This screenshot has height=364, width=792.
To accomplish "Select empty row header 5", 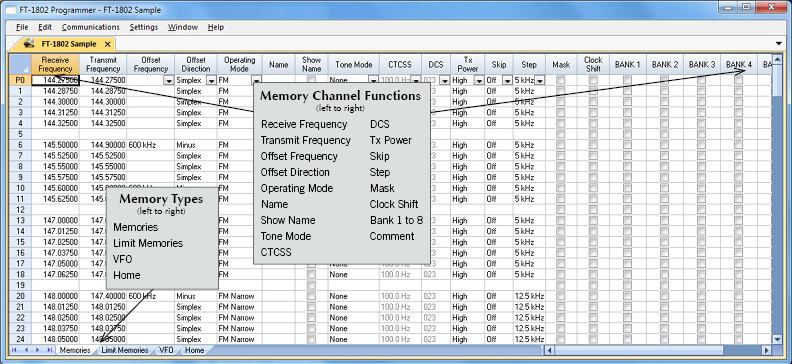I will pyautogui.click(x=20, y=134).
